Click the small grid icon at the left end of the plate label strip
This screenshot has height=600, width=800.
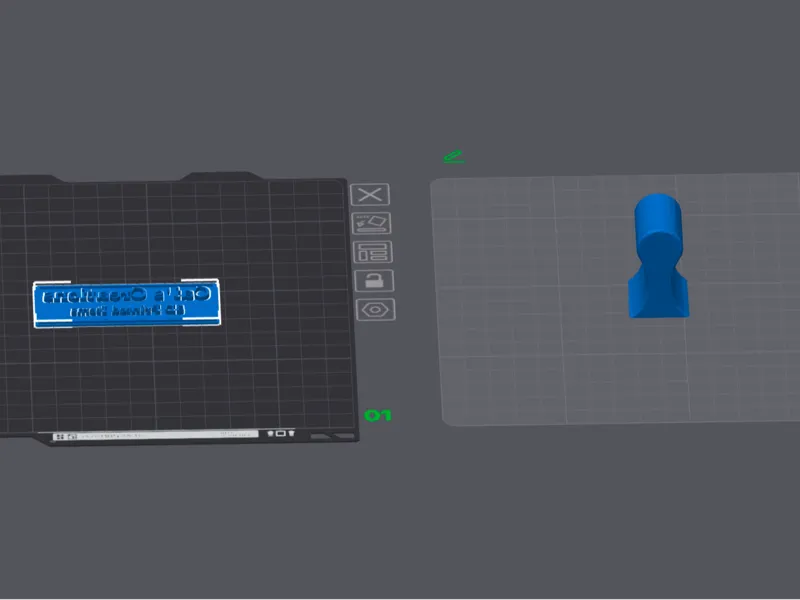tap(60, 437)
